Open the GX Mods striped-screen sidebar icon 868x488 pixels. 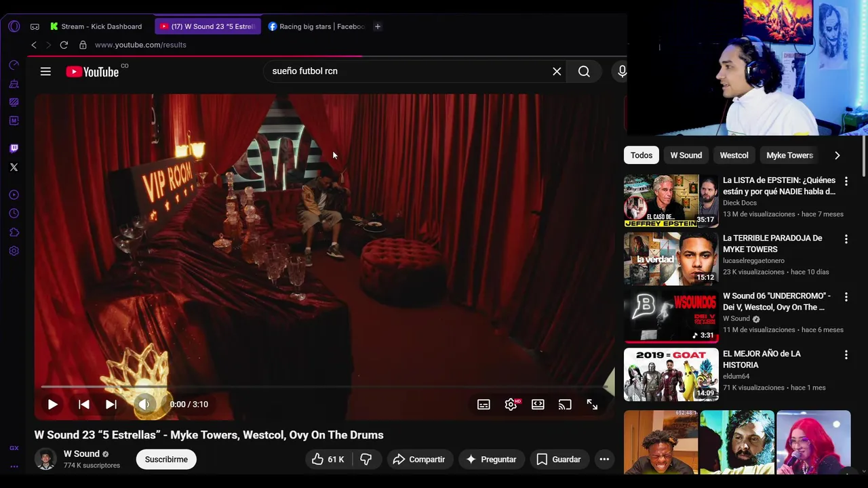point(14,102)
